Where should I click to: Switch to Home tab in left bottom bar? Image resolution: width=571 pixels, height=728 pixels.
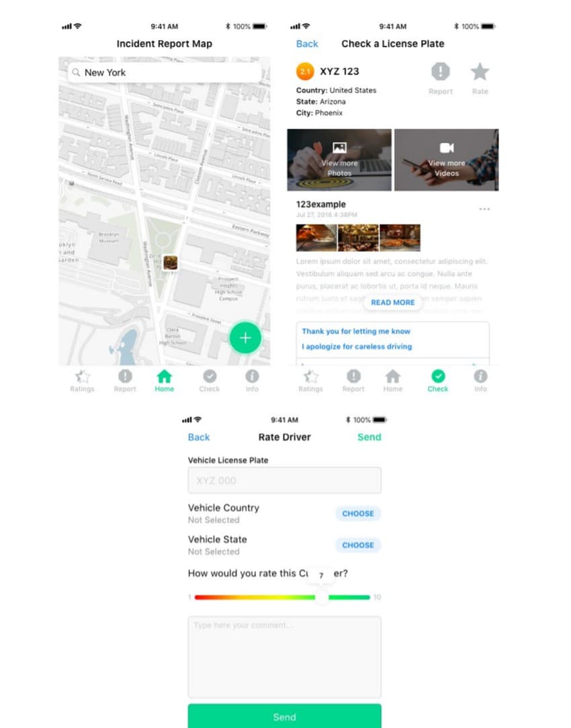(165, 379)
